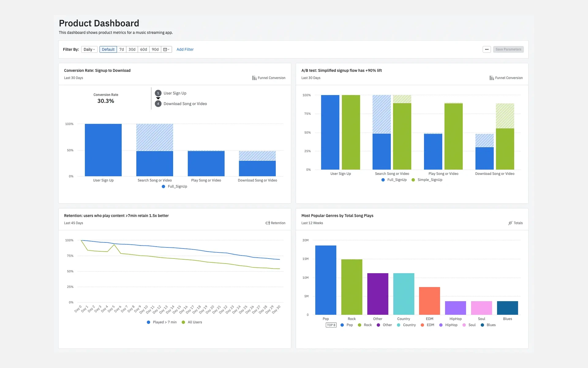Viewport: 588px width, 368px height.
Task: Click step 4 Download Song badge
Action: 158,104
